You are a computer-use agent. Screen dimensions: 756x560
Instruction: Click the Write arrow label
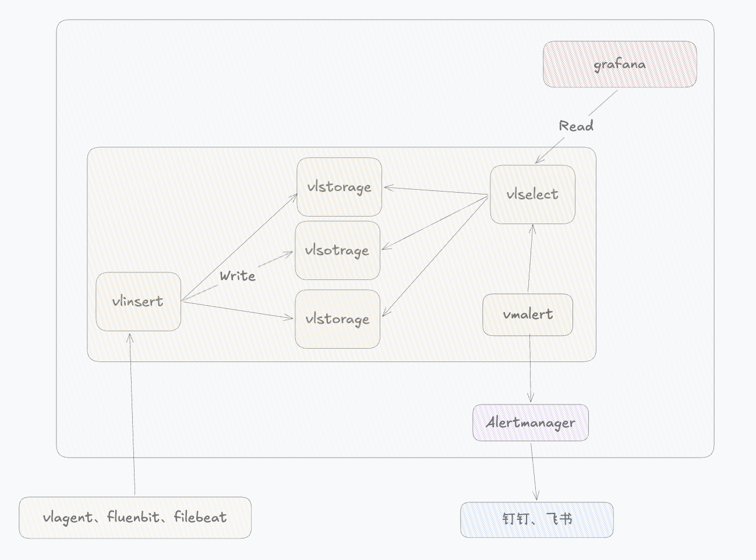coord(238,276)
